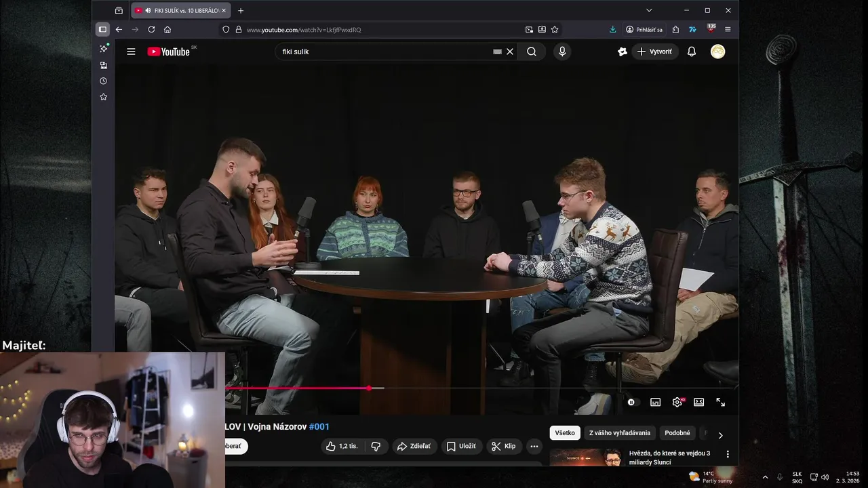Open bookmarks star in the sidebar
Viewport: 868px width, 488px height.
click(103, 97)
